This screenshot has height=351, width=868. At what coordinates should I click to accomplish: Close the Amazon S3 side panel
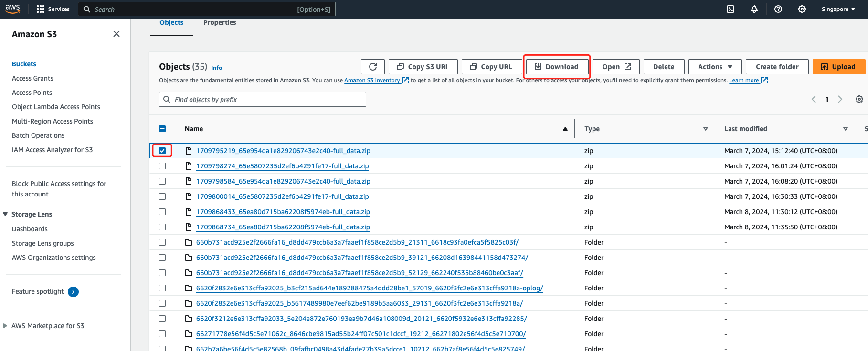click(x=116, y=34)
